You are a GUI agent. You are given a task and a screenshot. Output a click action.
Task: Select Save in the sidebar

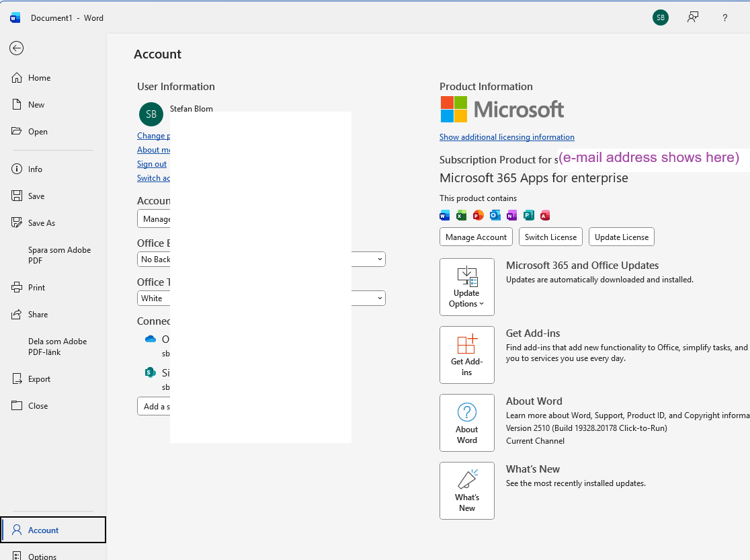52,196
